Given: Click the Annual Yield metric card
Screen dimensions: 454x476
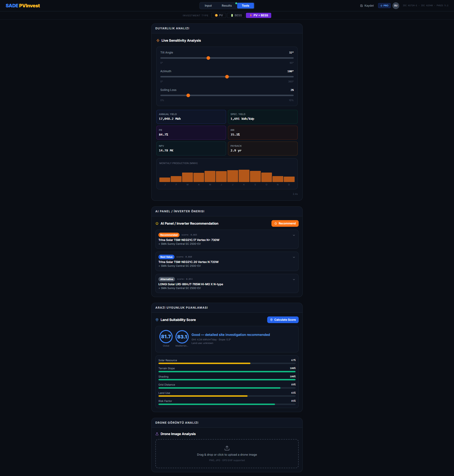Looking at the screenshot, I should (x=191, y=117).
